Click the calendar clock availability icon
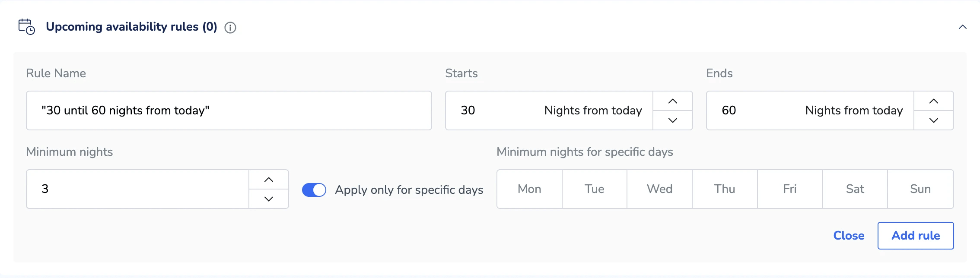980x278 pixels. click(x=26, y=27)
